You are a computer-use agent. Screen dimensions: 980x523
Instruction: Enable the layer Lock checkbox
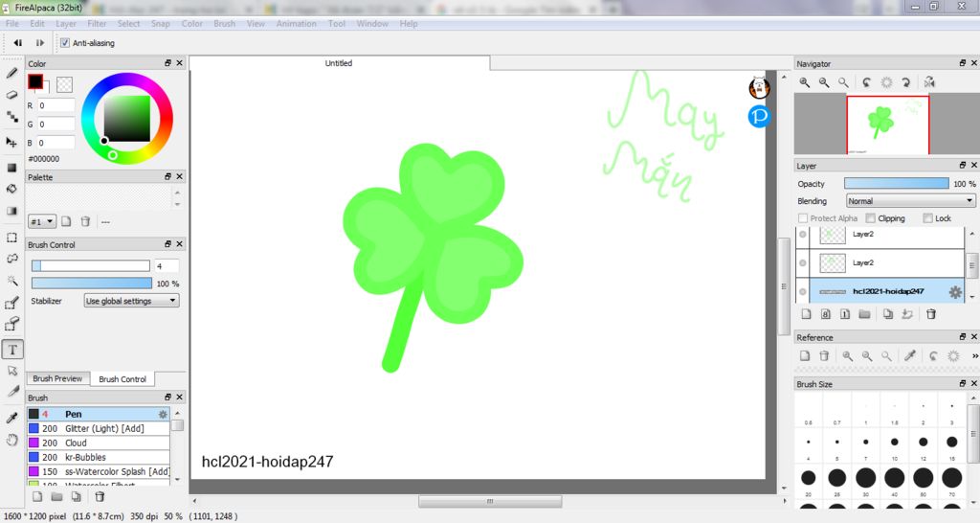928,218
